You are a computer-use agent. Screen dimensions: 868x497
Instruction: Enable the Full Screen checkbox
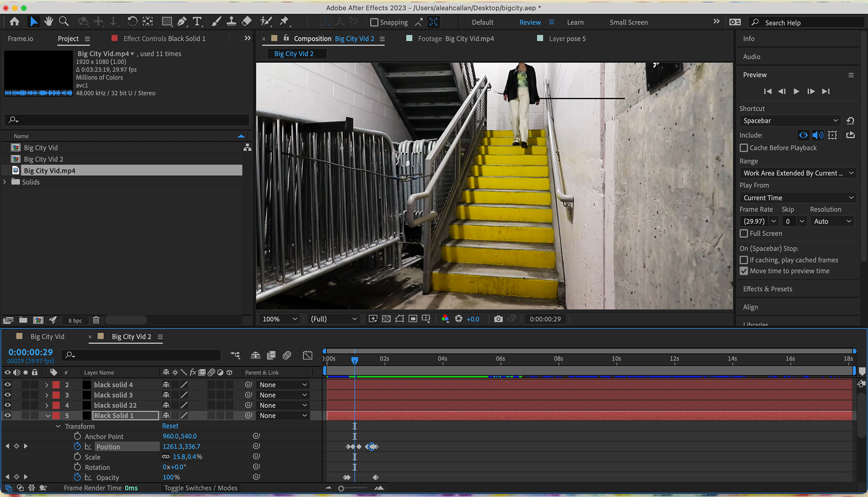pyautogui.click(x=744, y=233)
